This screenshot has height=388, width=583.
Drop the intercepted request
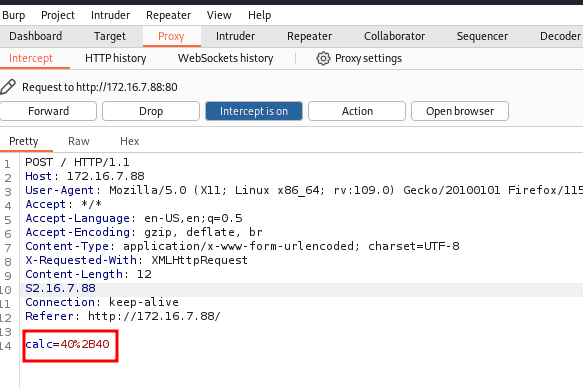[x=151, y=111]
